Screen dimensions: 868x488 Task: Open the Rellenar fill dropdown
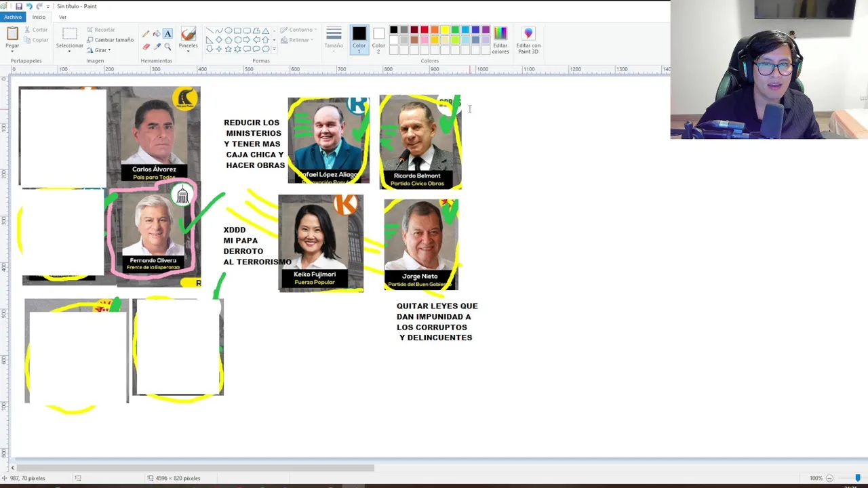point(297,40)
